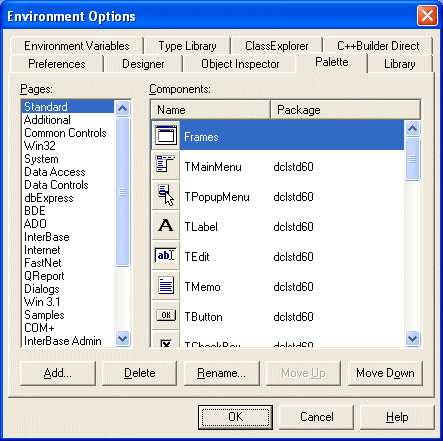Click down arrow of Pages list scrollbar
443x441 pixels.
[123, 339]
